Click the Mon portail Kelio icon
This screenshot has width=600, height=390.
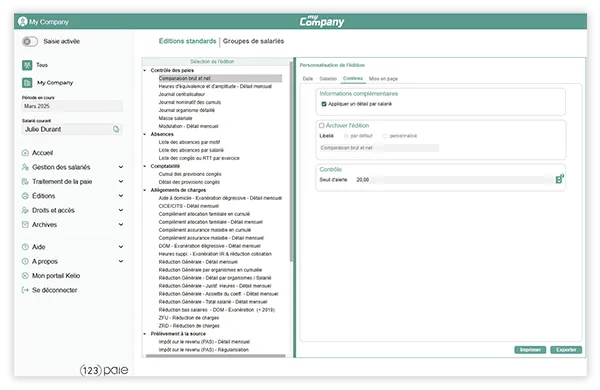[x=25, y=276]
